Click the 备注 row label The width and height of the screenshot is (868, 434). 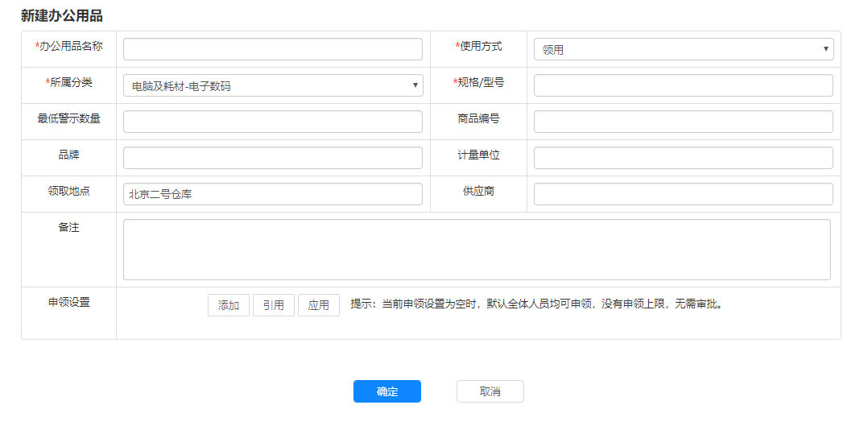[x=68, y=228]
